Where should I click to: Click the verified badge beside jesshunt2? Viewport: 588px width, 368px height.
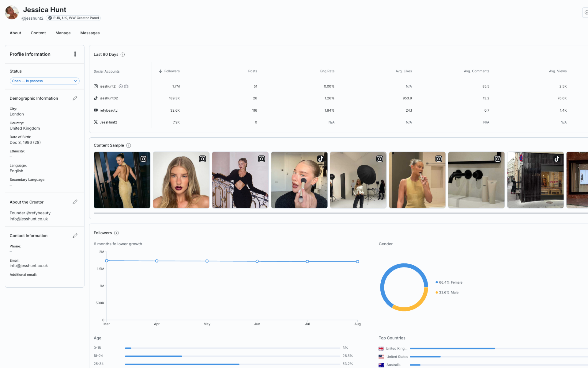point(120,86)
